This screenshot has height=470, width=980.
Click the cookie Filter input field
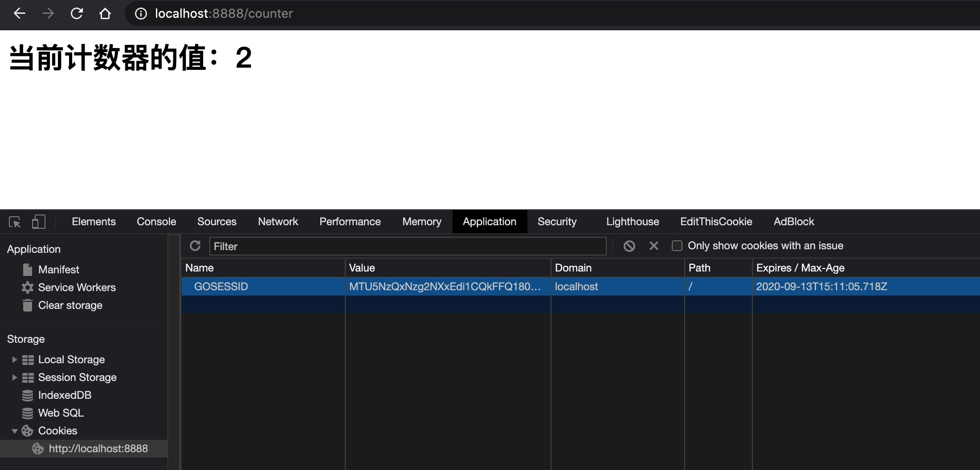[408, 246]
